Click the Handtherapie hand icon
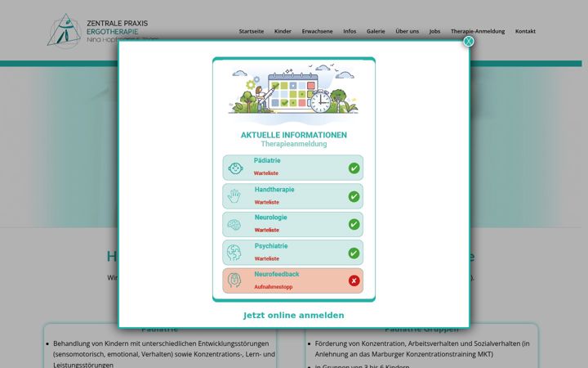 [234, 196]
